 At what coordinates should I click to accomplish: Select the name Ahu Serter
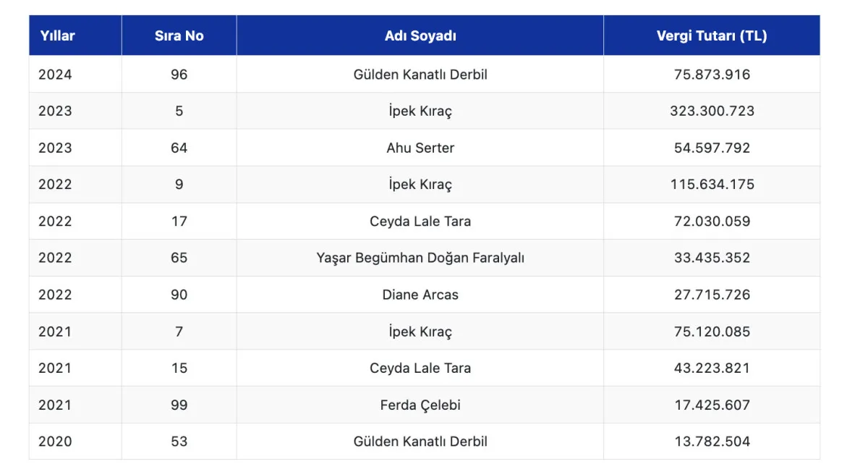(420, 148)
